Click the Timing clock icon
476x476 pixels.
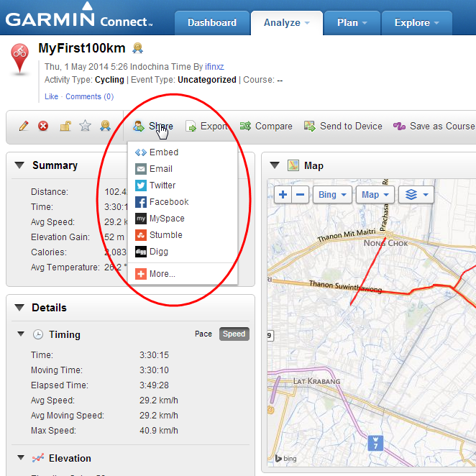coord(38,334)
